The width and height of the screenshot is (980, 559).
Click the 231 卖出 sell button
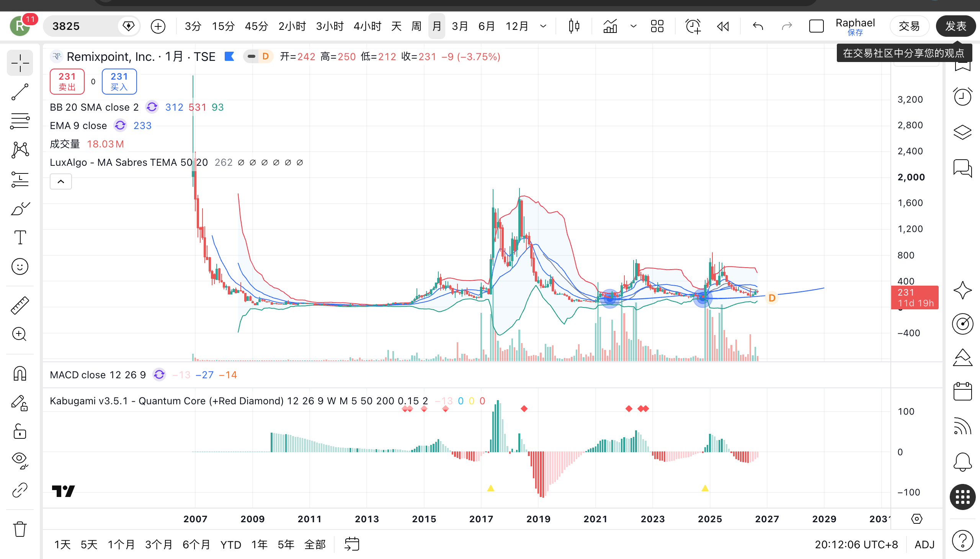click(67, 82)
